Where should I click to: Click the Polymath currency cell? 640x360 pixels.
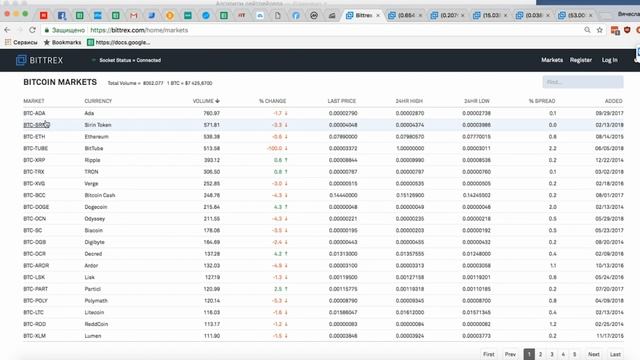coord(96,301)
